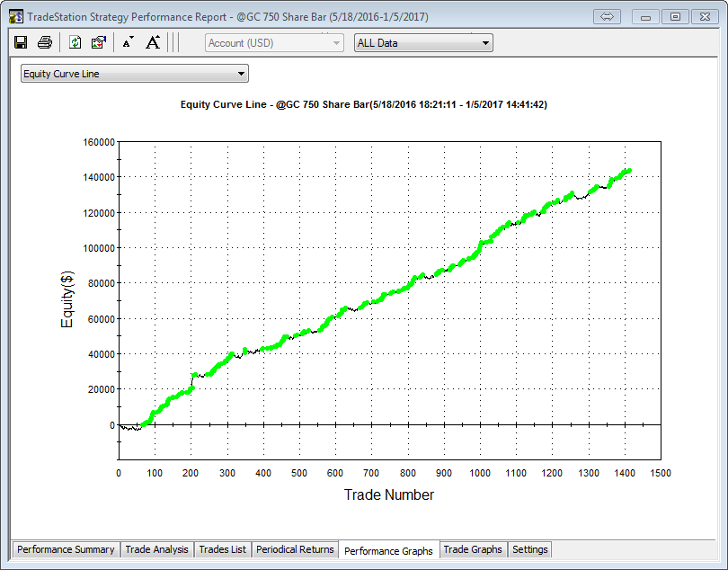The width and height of the screenshot is (728, 570).
Task: Open the Trade Analysis tab
Action: pyautogui.click(x=156, y=549)
